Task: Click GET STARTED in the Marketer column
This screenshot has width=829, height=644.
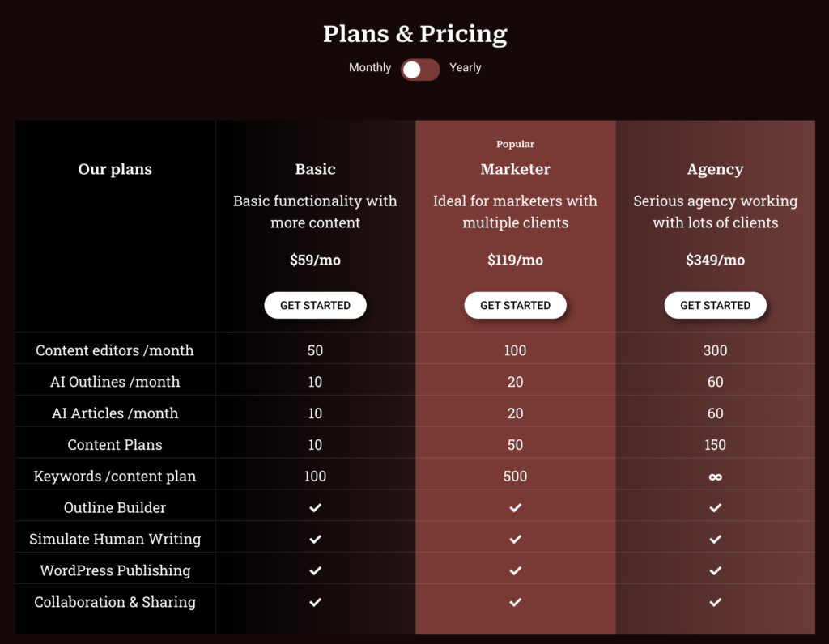Action: 515,305
